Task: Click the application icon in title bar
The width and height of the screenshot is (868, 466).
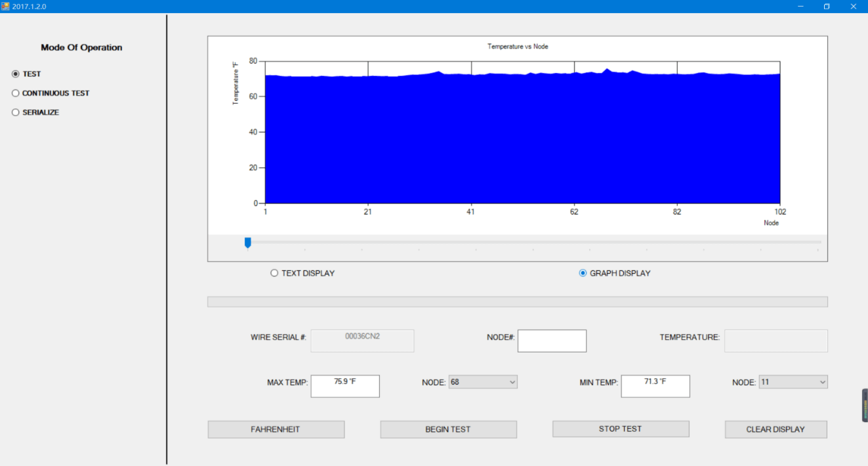Action: tap(5, 6)
